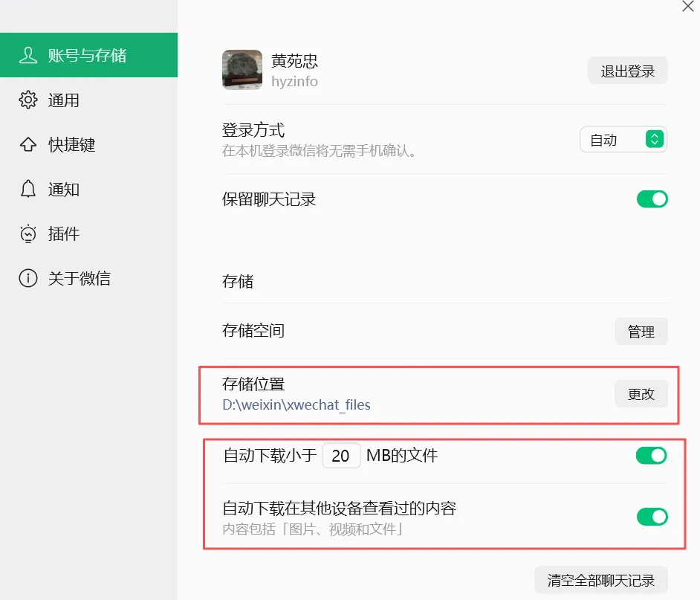Click 更改 to change storage location
This screenshot has height=600, width=700.
[641, 393]
